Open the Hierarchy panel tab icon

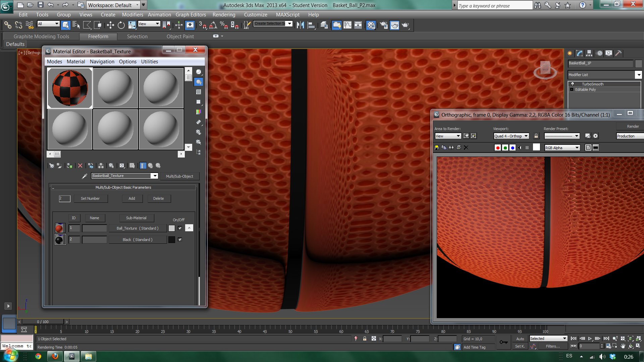tap(589, 53)
